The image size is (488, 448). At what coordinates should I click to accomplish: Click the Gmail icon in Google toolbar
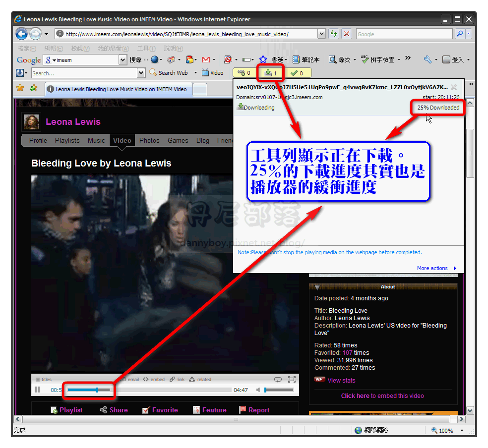click(x=206, y=59)
